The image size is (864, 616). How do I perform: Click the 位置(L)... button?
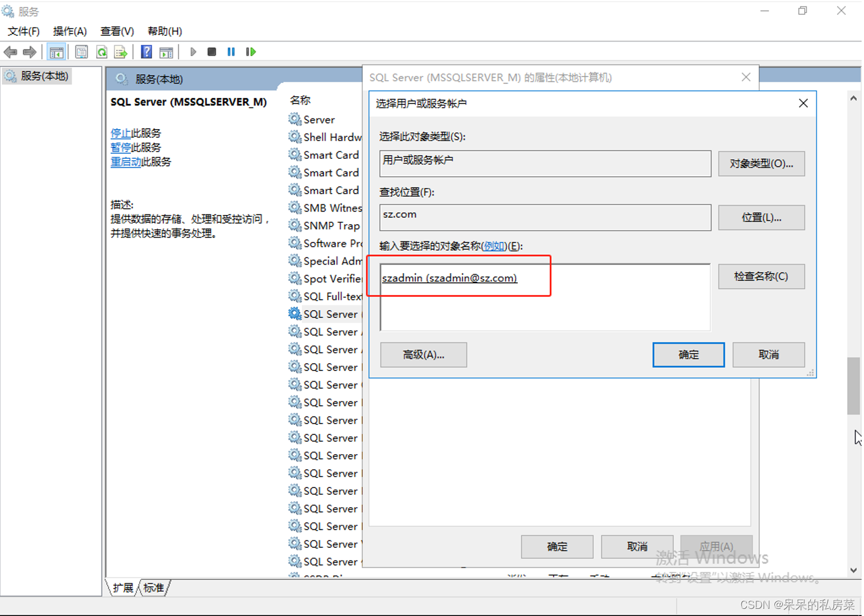[761, 217]
